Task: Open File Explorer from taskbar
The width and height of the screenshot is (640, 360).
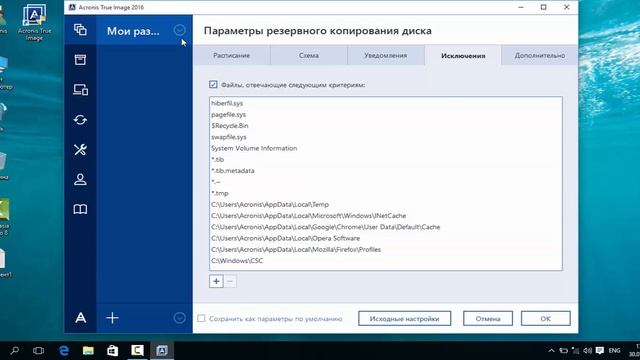Action: [88, 350]
